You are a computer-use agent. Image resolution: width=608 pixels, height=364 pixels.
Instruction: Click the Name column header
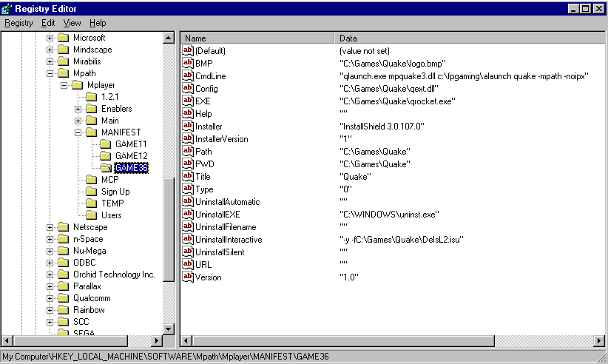tap(257, 38)
